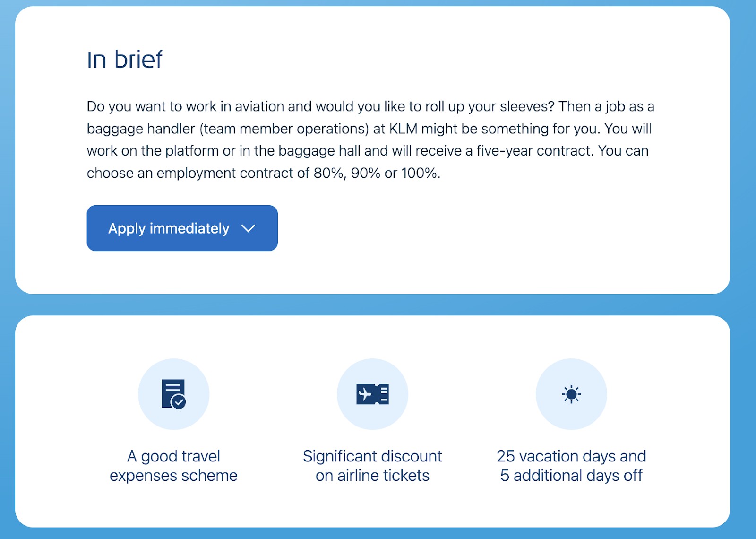The image size is (756, 539).
Task: Click the sun vacation days icon
Action: click(x=571, y=394)
